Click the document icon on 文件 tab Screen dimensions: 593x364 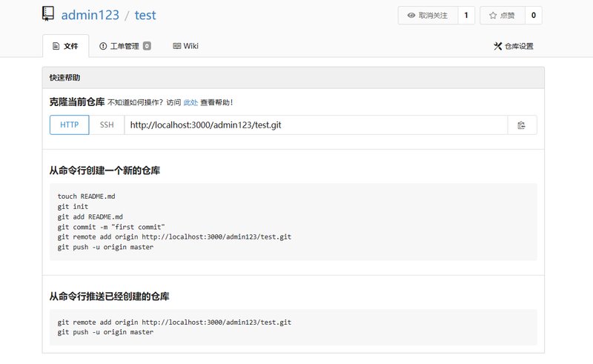pos(56,46)
